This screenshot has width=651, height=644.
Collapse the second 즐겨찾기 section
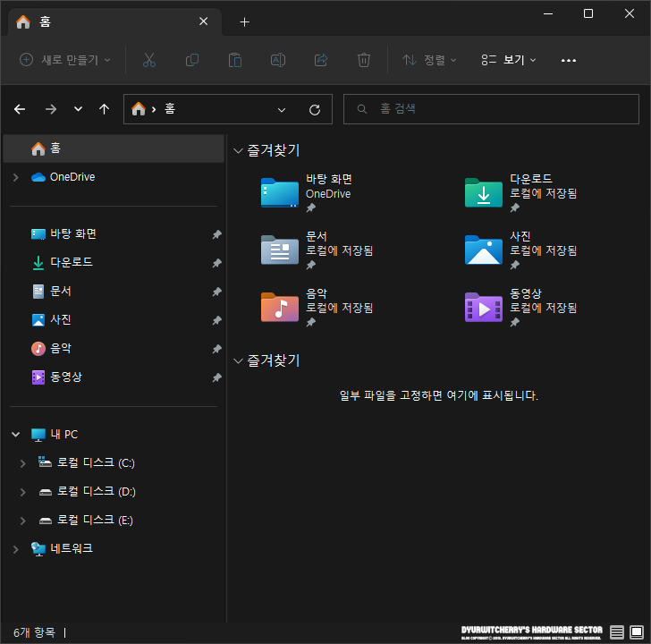click(238, 360)
